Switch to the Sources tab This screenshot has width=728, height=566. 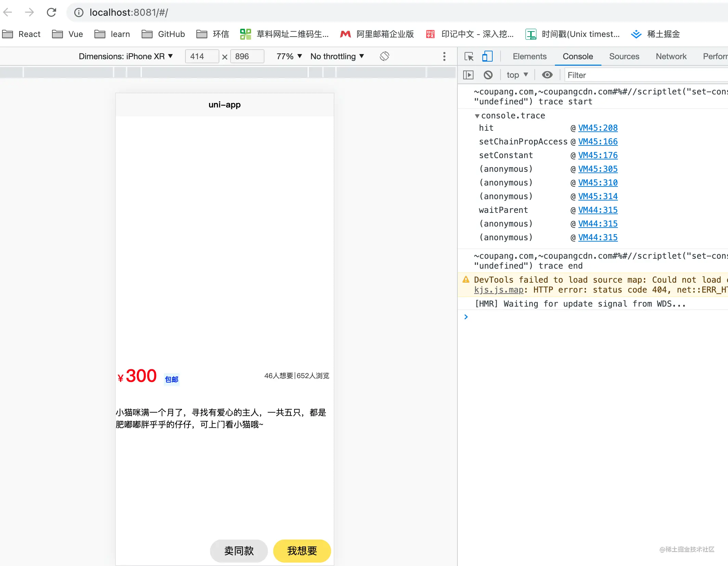pyautogui.click(x=624, y=56)
